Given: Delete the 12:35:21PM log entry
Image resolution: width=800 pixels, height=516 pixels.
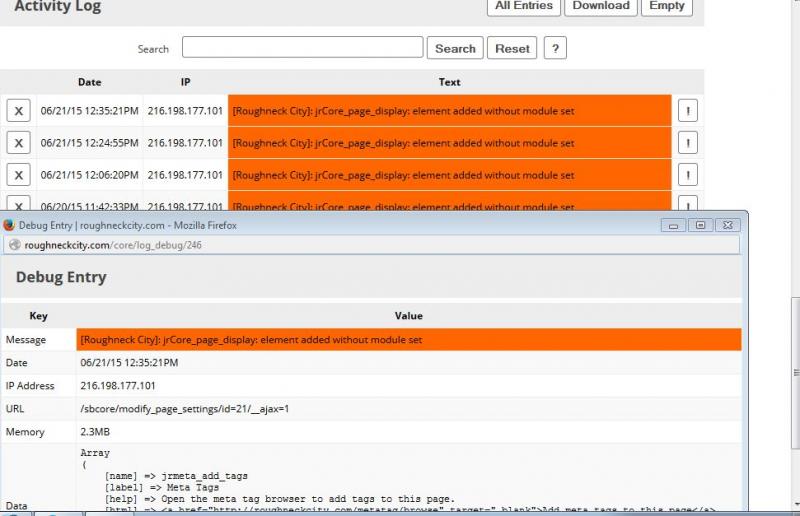Looking at the screenshot, I should click(x=18, y=111).
